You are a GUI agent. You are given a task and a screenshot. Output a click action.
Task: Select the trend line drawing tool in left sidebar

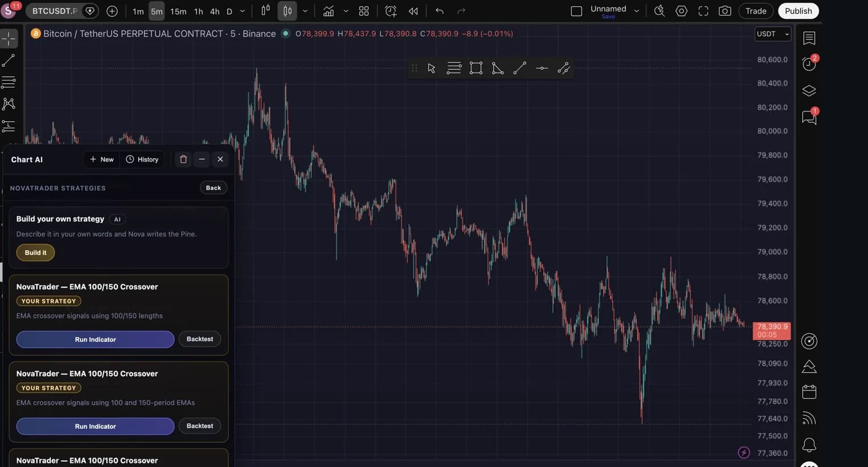coord(9,61)
